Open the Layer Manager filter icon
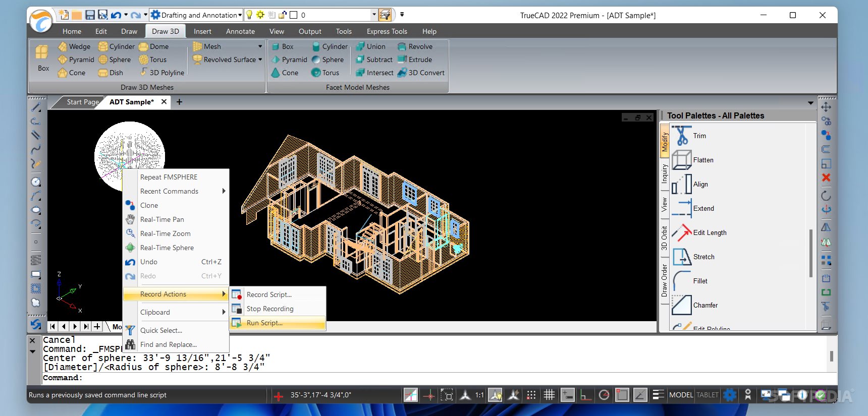 click(x=385, y=15)
